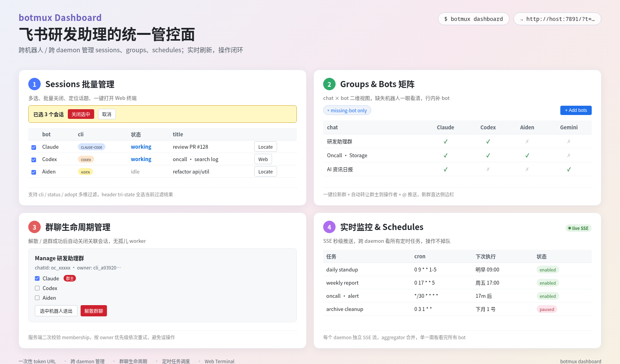This screenshot has height=364, width=620.
Task: Toggle the Codex session row checkbox
Action: (x=34, y=160)
